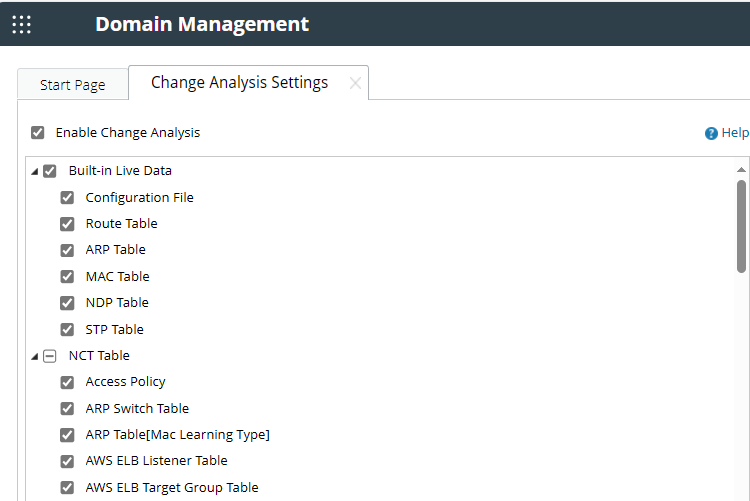This screenshot has width=750, height=501.
Task: Select the AWS ELB Listener Table item
Action: click(156, 461)
